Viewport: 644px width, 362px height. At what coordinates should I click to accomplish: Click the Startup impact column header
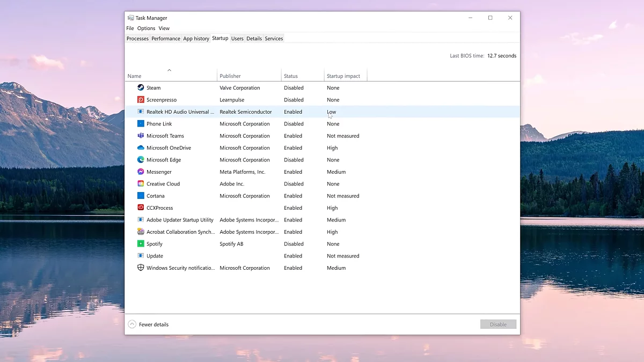pyautogui.click(x=342, y=76)
